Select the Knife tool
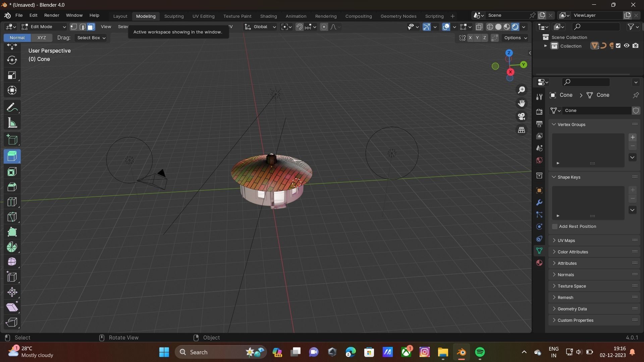The image size is (644, 362). pos(12,217)
